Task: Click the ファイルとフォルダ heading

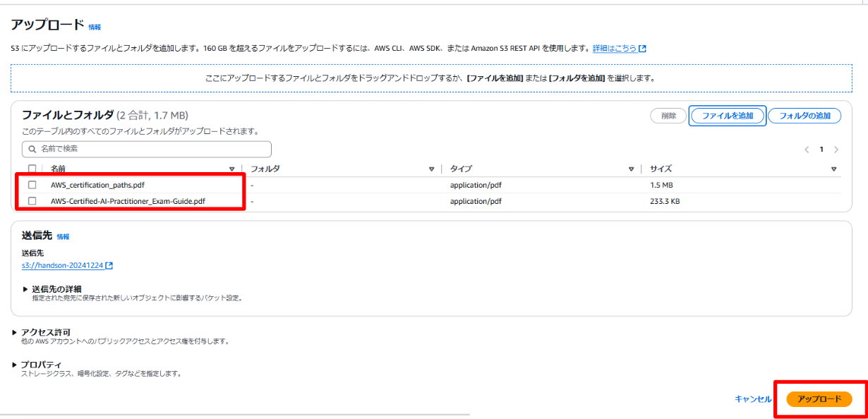Action: tap(68, 115)
